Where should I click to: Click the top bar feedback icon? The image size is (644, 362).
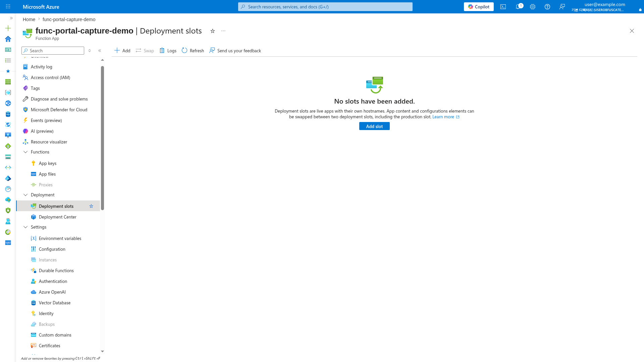pos(562,7)
